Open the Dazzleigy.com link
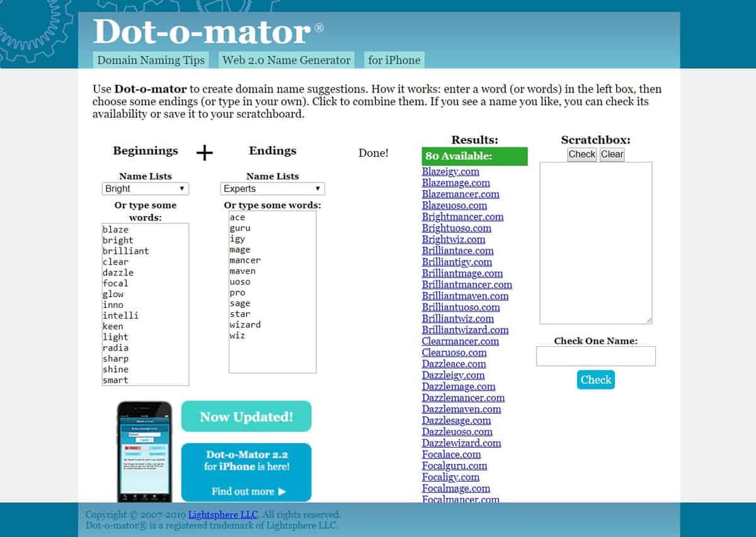 coord(453,375)
